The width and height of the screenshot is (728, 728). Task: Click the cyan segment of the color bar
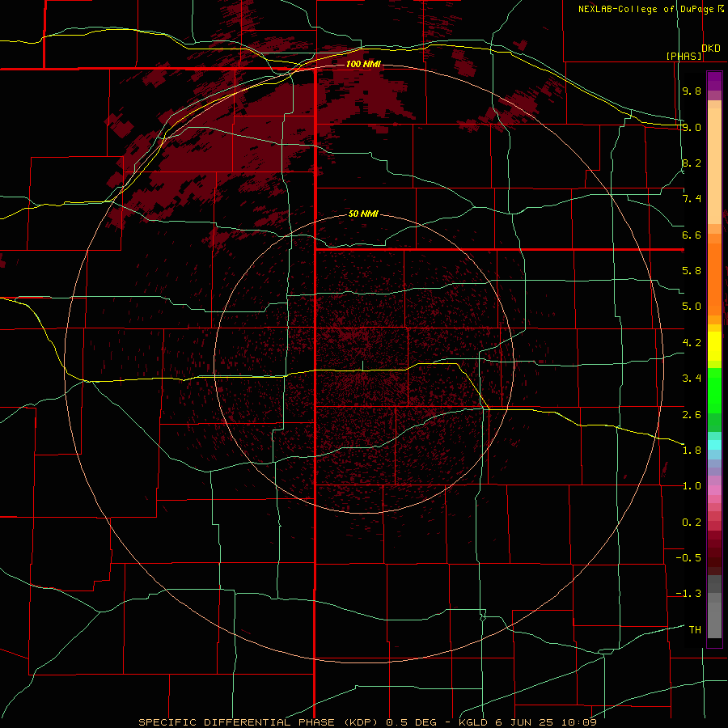pyautogui.click(x=714, y=445)
